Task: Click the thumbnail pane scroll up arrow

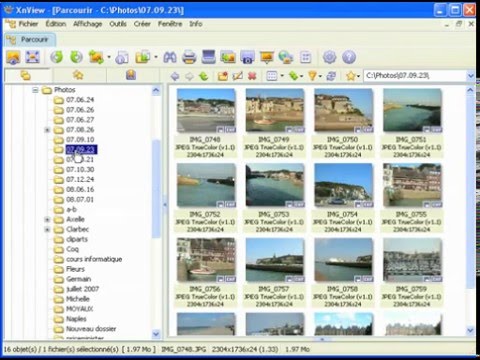Action: pyautogui.click(x=470, y=90)
